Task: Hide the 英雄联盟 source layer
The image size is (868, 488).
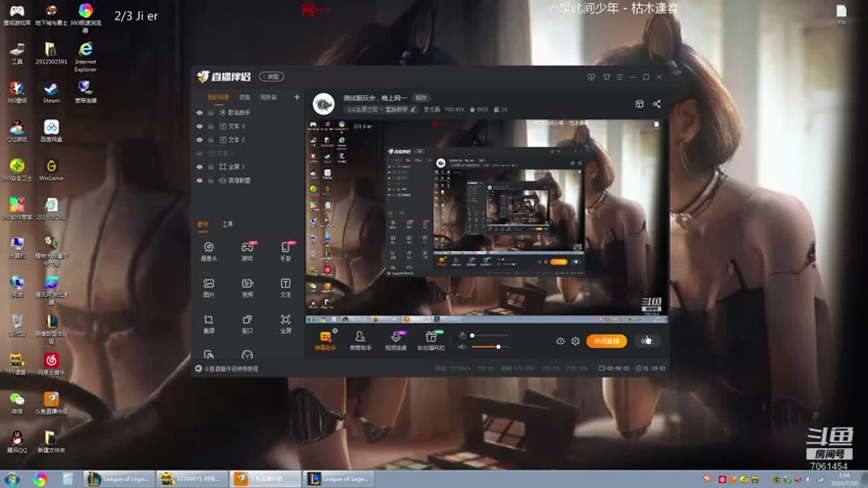Action: pos(199,181)
